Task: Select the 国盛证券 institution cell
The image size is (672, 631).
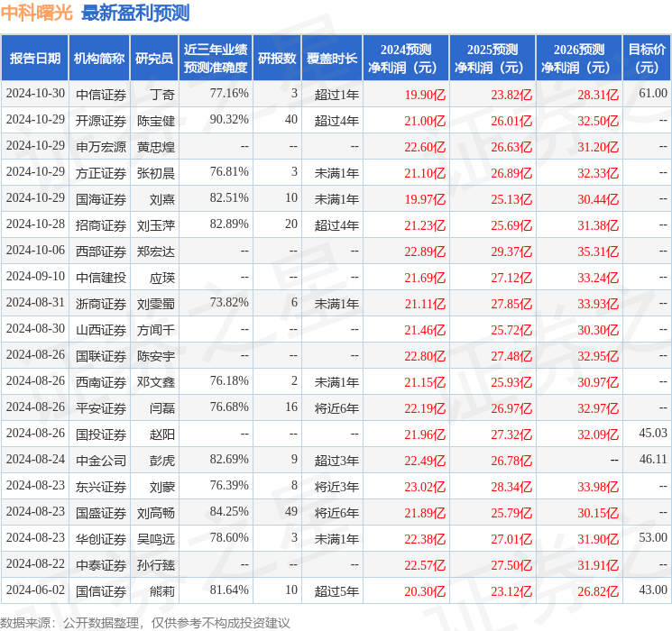Action: tap(101, 513)
